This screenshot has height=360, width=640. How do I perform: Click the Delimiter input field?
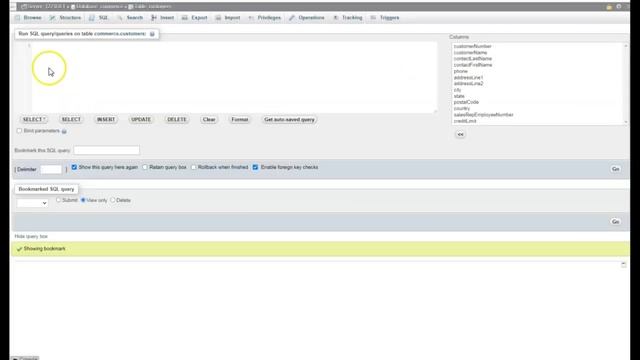tap(51, 169)
